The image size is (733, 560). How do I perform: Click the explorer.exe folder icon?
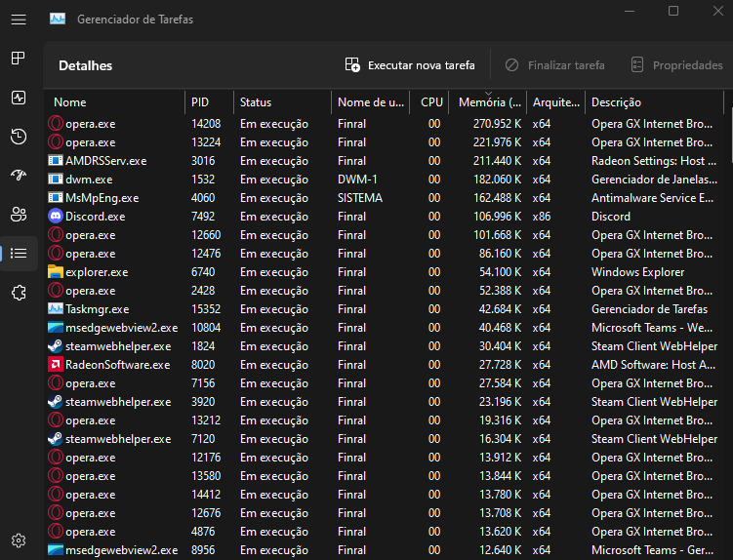point(56,271)
